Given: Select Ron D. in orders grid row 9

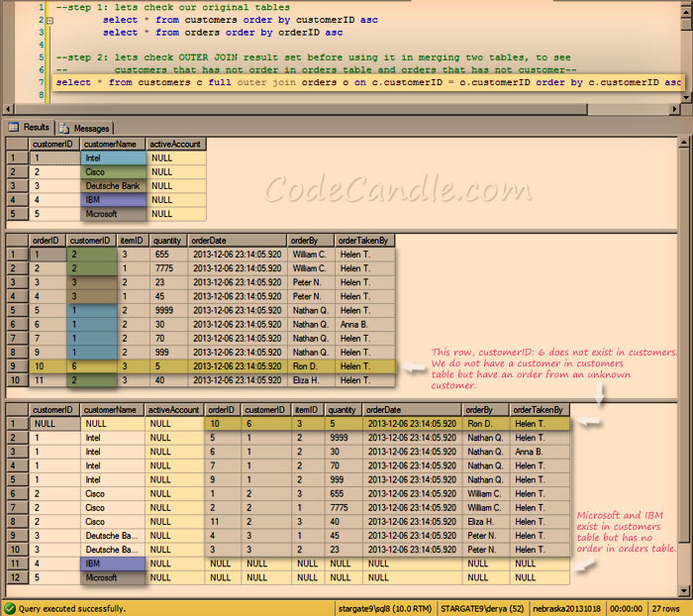Looking at the screenshot, I should pyautogui.click(x=311, y=366).
